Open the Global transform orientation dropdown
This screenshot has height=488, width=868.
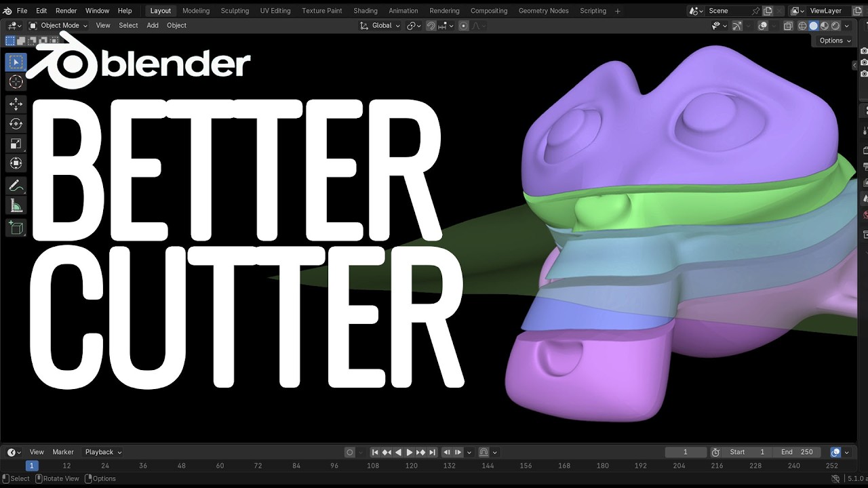(380, 26)
